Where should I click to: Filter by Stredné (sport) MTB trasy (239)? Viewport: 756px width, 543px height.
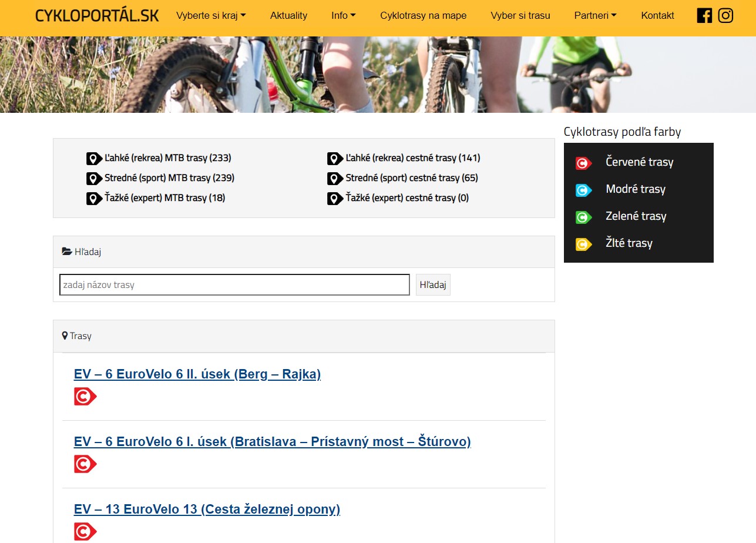(170, 178)
